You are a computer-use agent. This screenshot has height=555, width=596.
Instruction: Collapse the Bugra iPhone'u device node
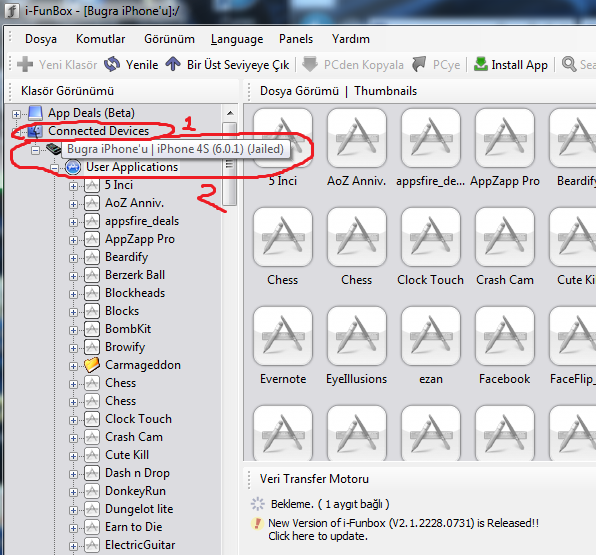click(x=35, y=151)
